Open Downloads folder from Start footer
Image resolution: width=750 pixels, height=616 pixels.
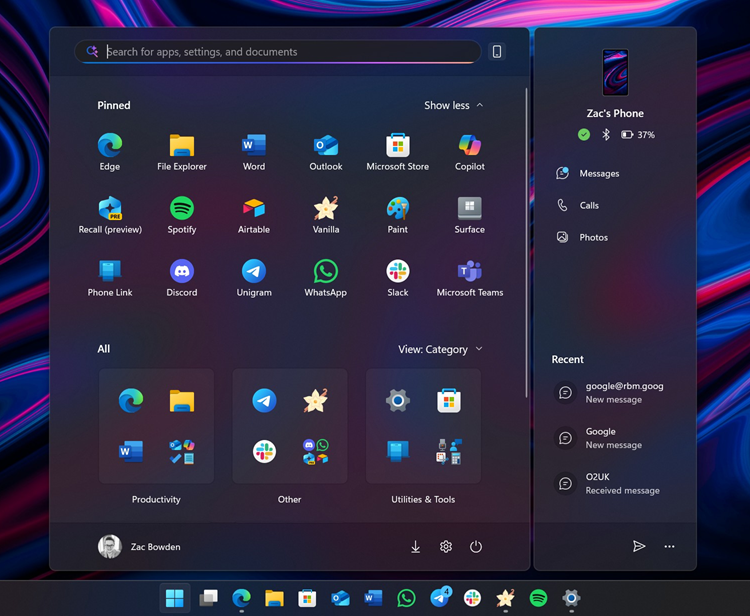[x=416, y=546]
